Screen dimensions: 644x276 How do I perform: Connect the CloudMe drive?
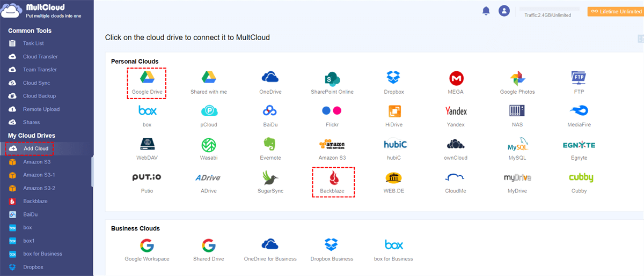[456, 182]
